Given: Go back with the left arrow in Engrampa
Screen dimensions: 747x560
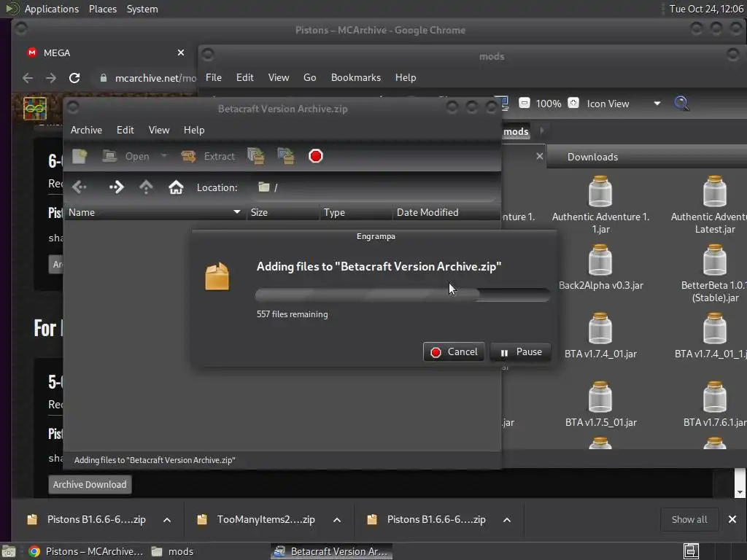Looking at the screenshot, I should tap(80, 187).
